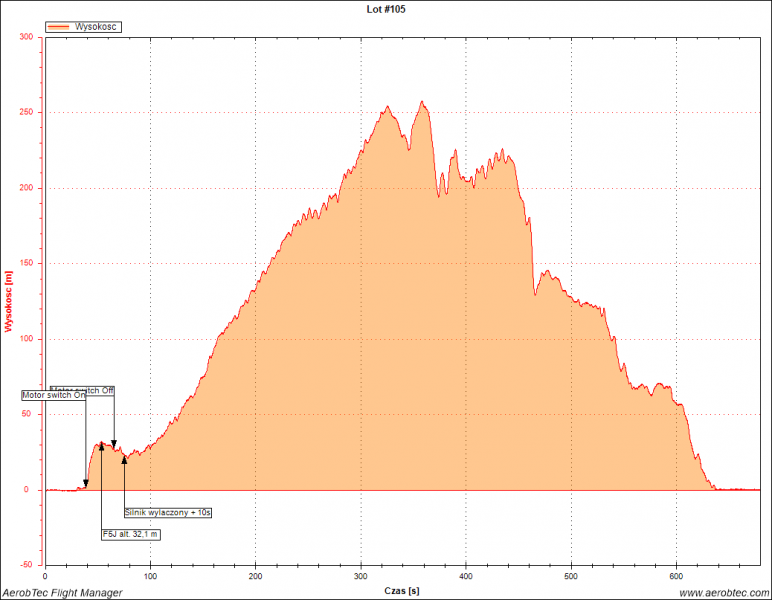Click the 'AerobTec Flight Manager' footer text
This screenshot has width=772, height=600.
(x=62, y=593)
